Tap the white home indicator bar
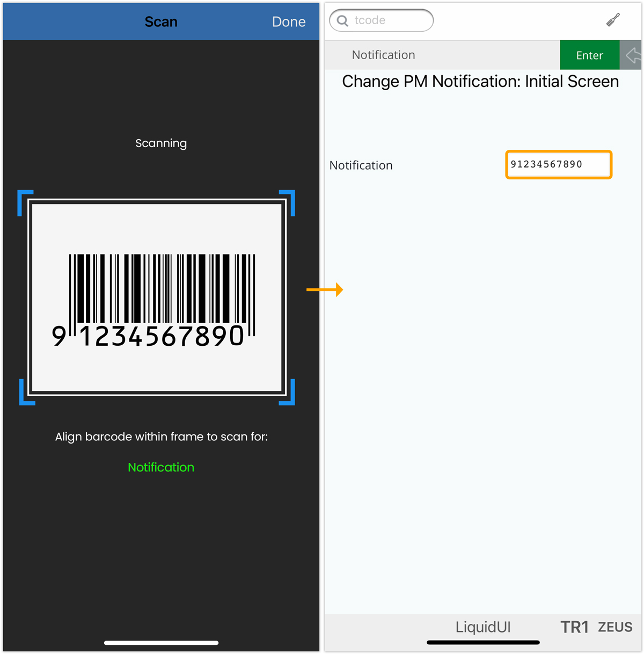Viewport: 644px width, 654px height. tap(161, 643)
